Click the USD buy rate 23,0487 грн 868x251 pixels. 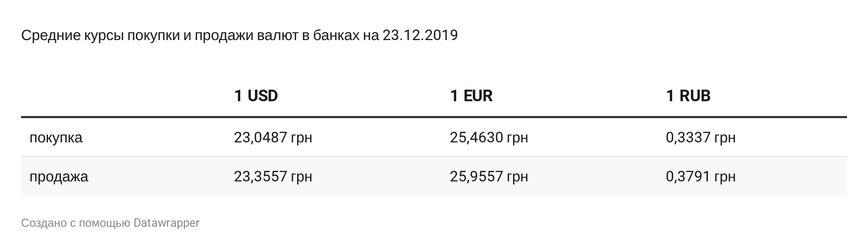coord(273,138)
